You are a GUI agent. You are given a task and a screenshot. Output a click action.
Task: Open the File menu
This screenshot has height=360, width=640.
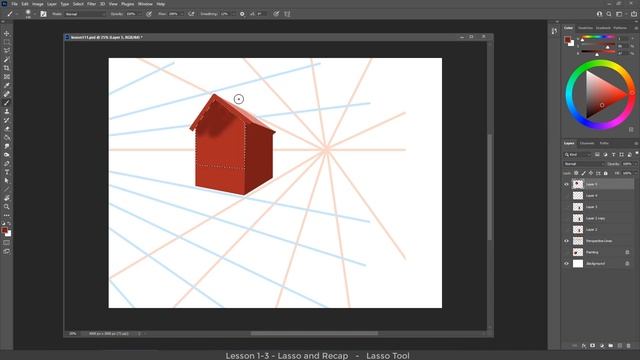coord(14,4)
